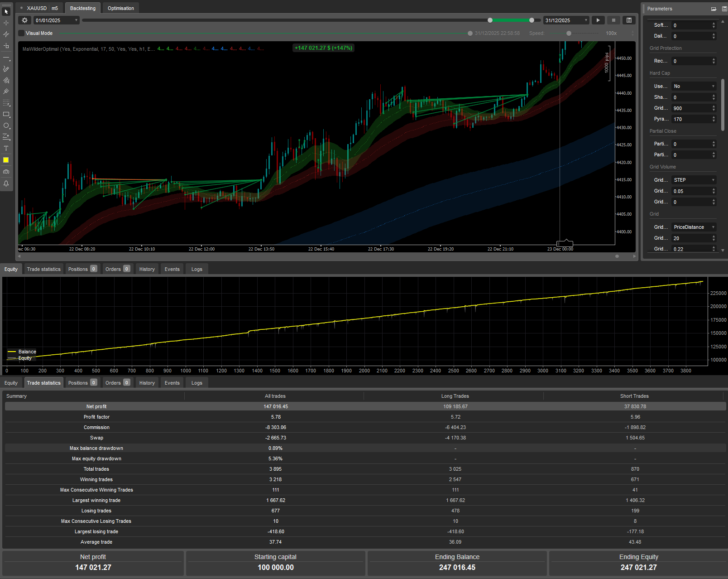Enable the Visual Mode checkbox
Screen dimensions: 728x579
21,33
